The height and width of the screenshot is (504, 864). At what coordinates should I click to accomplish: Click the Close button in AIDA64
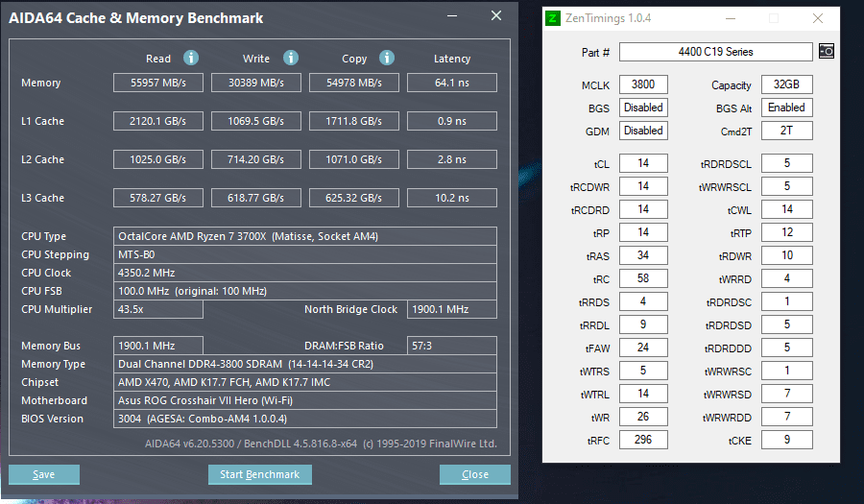pyautogui.click(x=475, y=474)
